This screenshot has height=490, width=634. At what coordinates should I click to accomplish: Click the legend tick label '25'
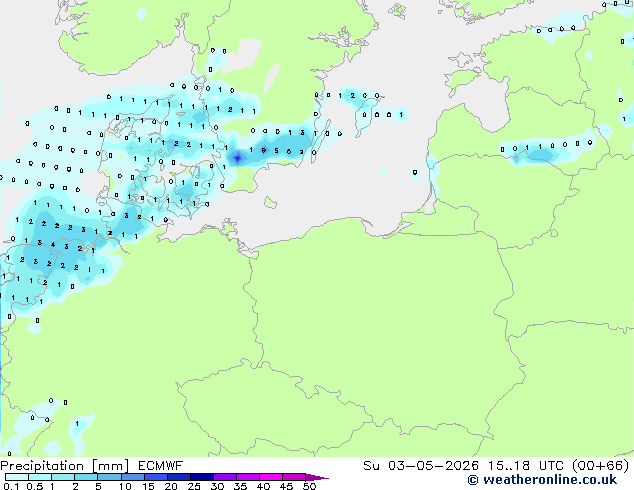click(x=194, y=486)
